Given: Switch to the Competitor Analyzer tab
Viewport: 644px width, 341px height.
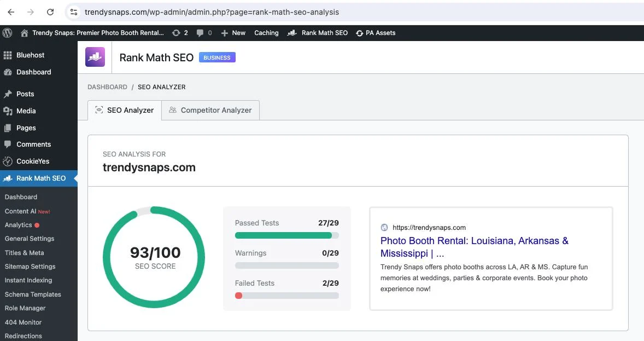Looking at the screenshot, I should 210,110.
